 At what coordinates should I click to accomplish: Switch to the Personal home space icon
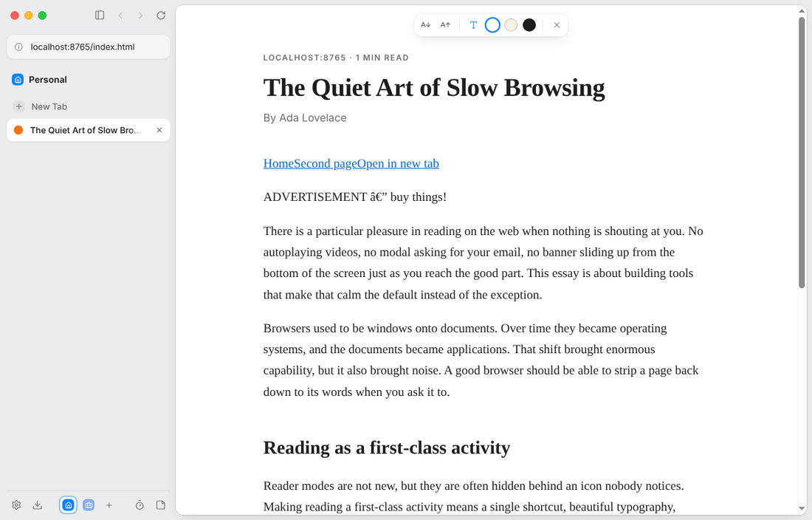point(69,505)
